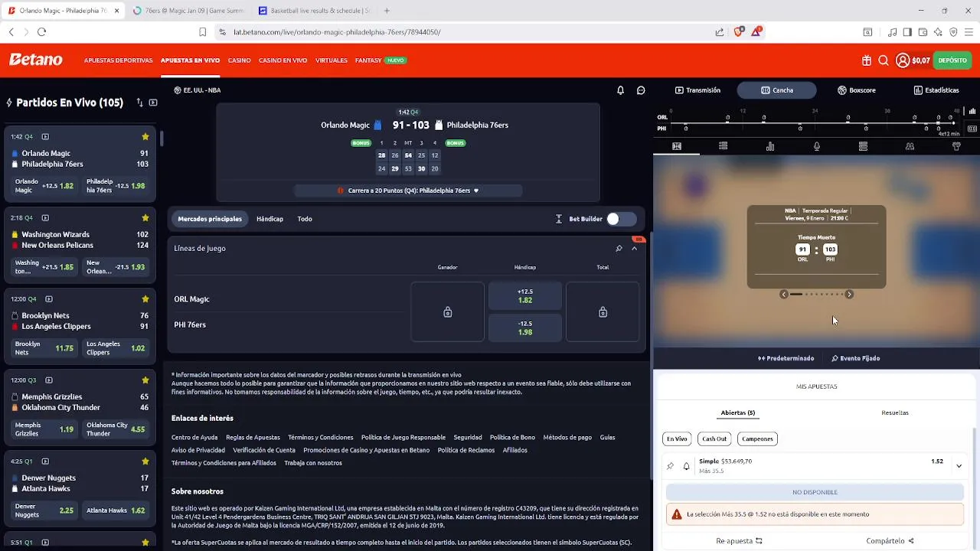Open the players lineup icon in tracker

point(910,146)
